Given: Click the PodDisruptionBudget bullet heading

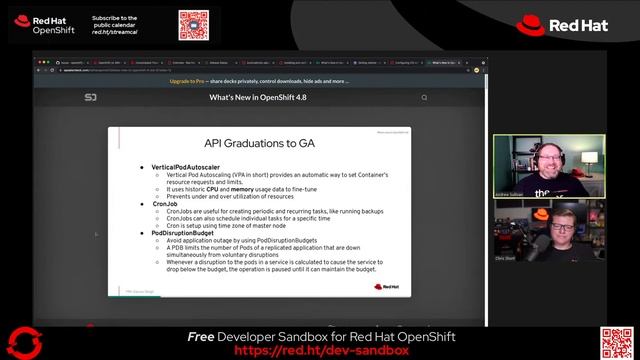Looking at the screenshot, I should 182,233.
